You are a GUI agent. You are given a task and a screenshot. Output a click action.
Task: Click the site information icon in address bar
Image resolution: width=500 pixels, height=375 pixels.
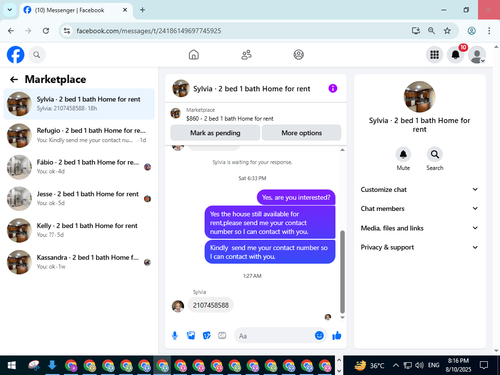click(67, 31)
